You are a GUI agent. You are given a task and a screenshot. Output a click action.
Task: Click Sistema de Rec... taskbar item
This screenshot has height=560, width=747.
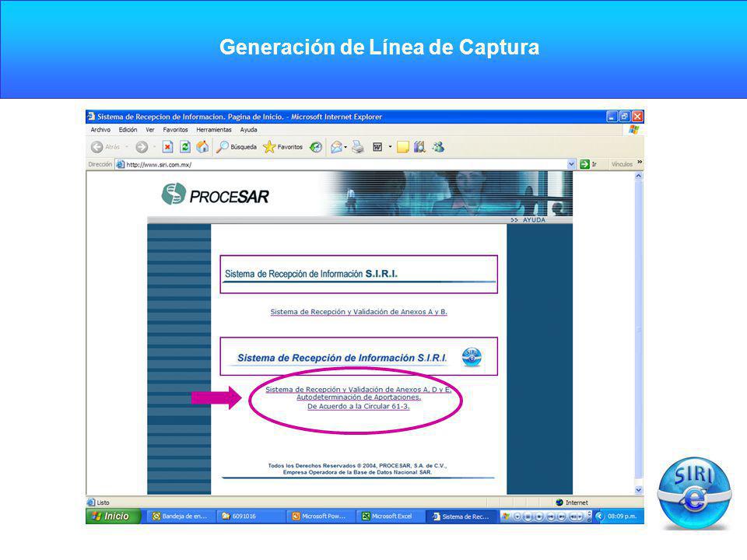(461, 516)
